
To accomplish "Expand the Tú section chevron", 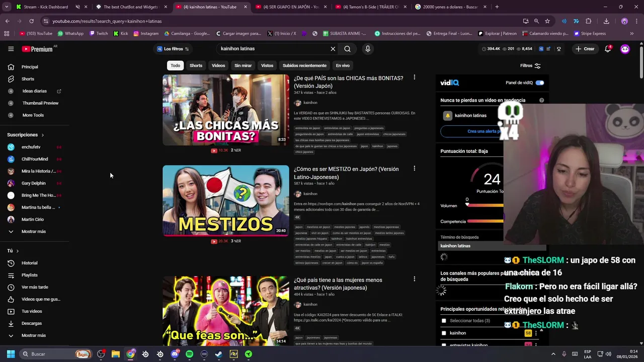I will (x=17, y=251).
